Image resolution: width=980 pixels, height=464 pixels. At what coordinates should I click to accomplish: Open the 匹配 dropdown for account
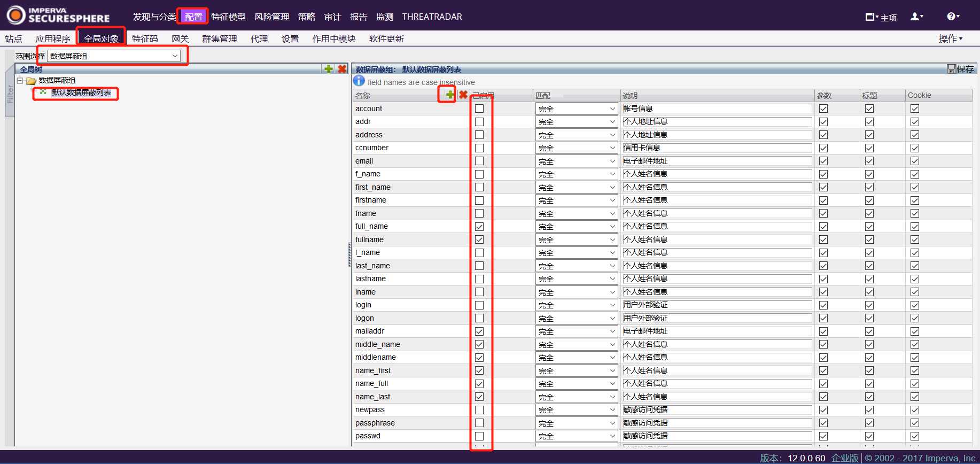577,109
